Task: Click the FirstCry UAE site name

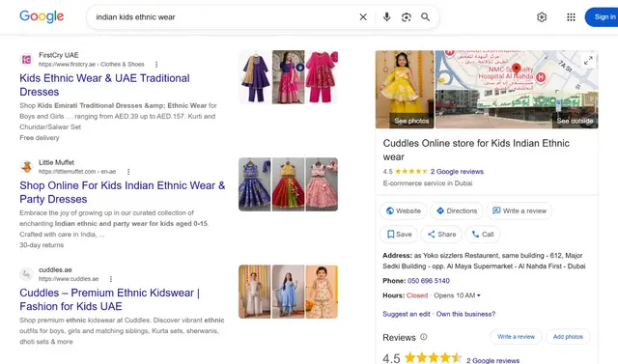Action: (x=58, y=55)
